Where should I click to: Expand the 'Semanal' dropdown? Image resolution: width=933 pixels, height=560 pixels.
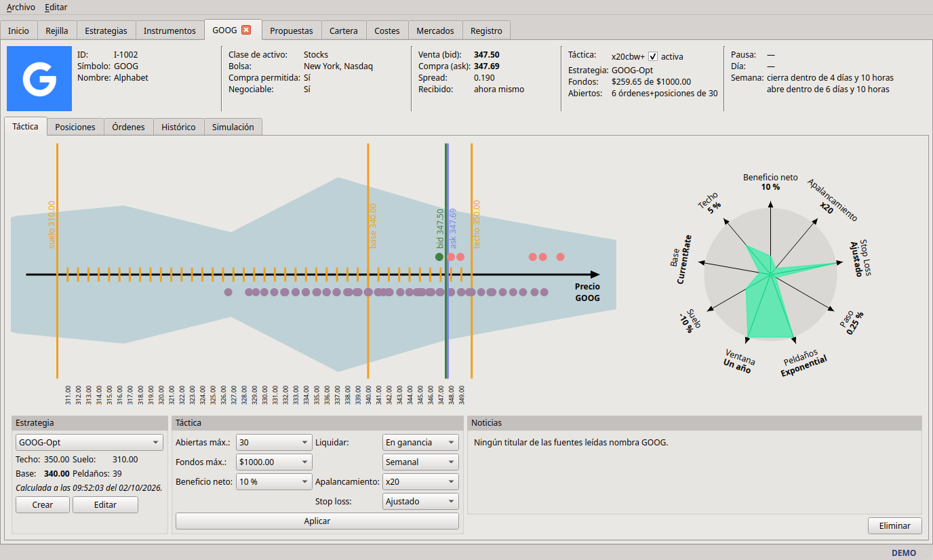pyautogui.click(x=420, y=462)
